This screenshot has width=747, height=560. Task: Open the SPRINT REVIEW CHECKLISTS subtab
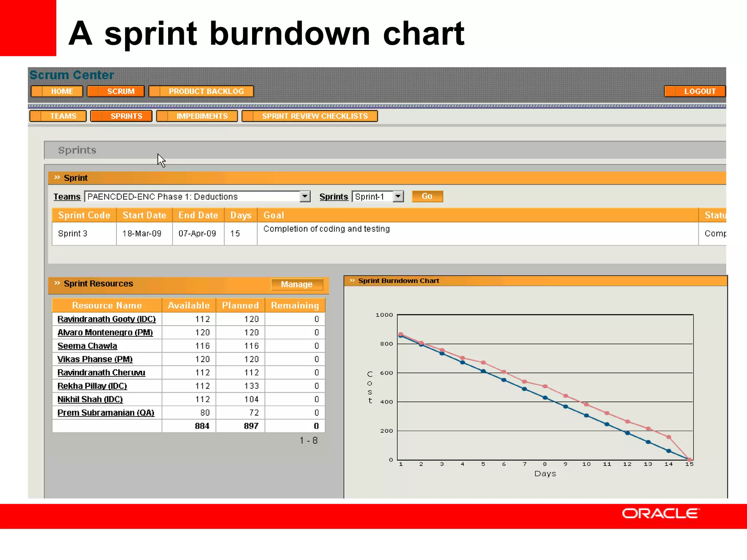point(310,116)
